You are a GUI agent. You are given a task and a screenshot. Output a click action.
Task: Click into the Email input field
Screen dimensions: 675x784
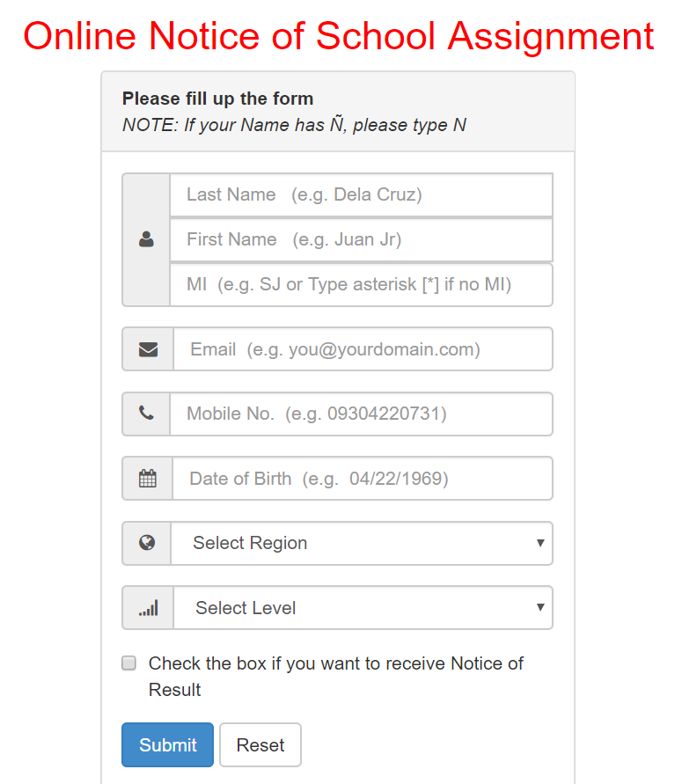[x=363, y=349]
